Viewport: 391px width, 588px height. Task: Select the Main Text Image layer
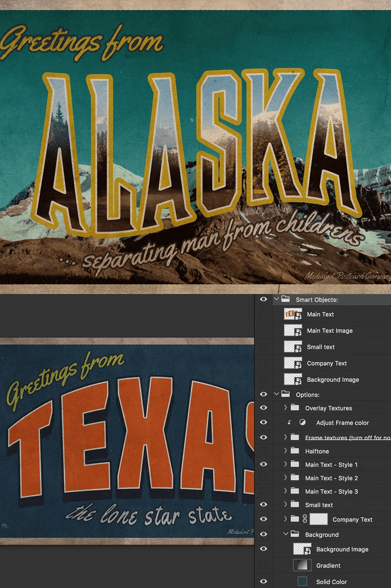329,331
